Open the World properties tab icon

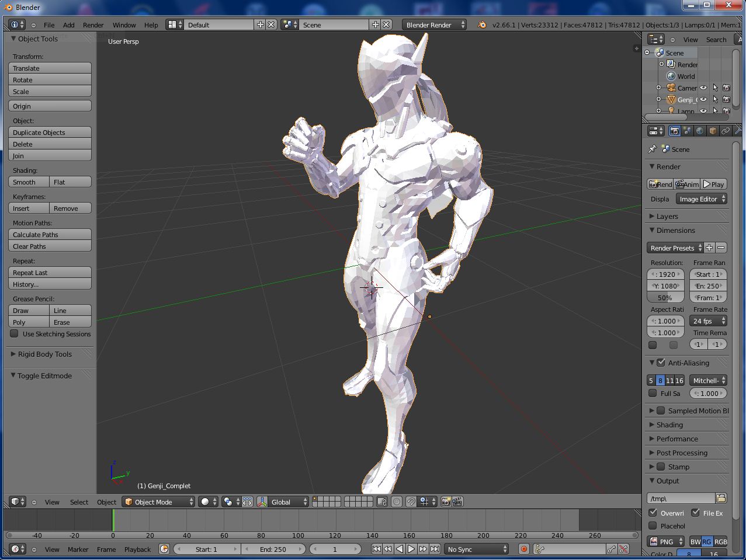[700, 131]
